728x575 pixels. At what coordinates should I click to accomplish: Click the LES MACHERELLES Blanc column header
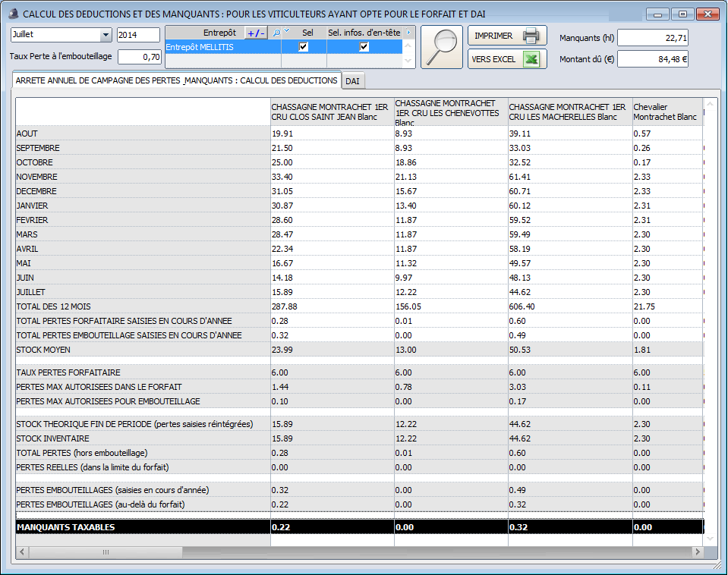[x=569, y=112]
